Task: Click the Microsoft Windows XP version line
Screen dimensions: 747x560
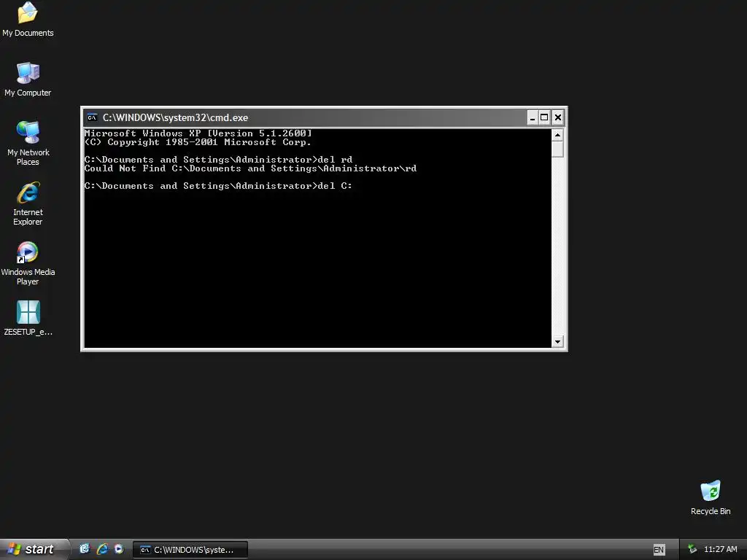Action: (198, 133)
